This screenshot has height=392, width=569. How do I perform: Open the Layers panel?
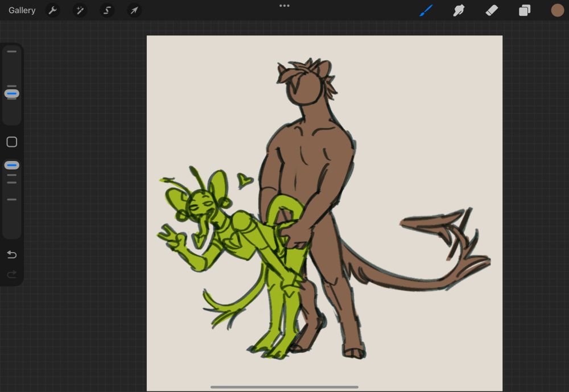(x=525, y=10)
